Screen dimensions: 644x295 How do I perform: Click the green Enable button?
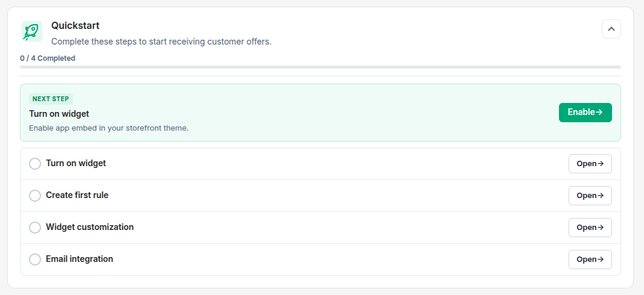[x=586, y=113]
